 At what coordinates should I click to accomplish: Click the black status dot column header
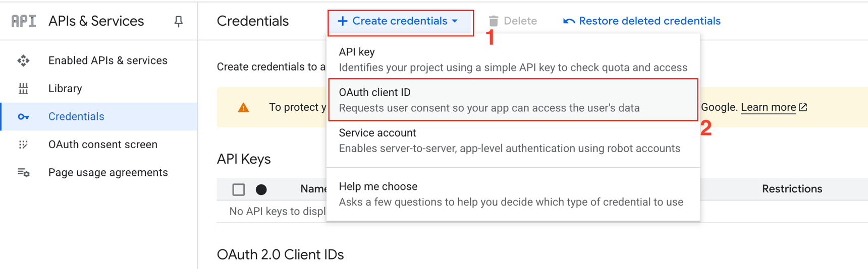coord(261,189)
